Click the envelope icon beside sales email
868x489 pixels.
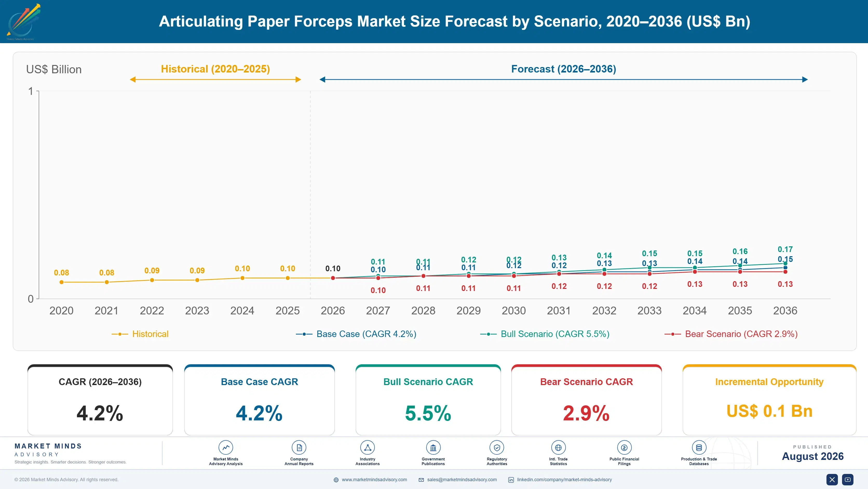pos(421,480)
